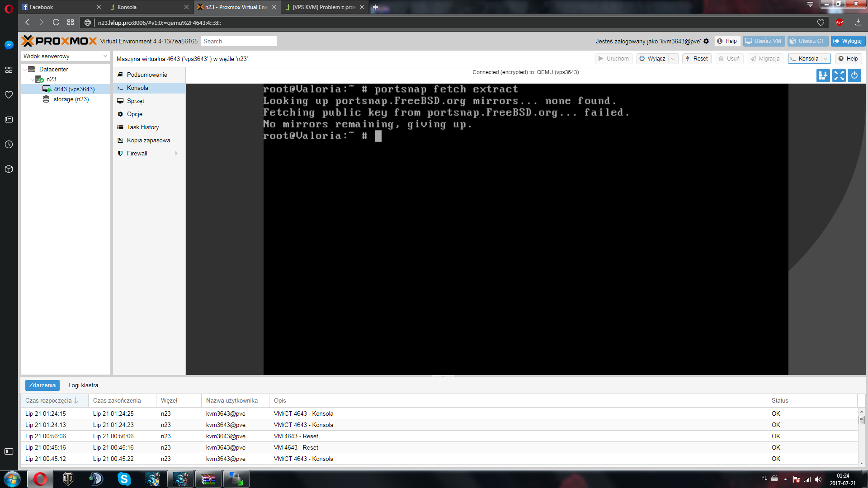Open user settings gear icon
The image size is (868, 488).
(706, 41)
